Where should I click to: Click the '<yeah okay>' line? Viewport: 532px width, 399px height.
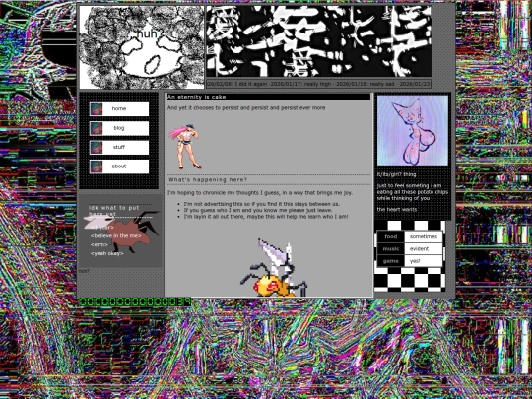tap(106, 253)
